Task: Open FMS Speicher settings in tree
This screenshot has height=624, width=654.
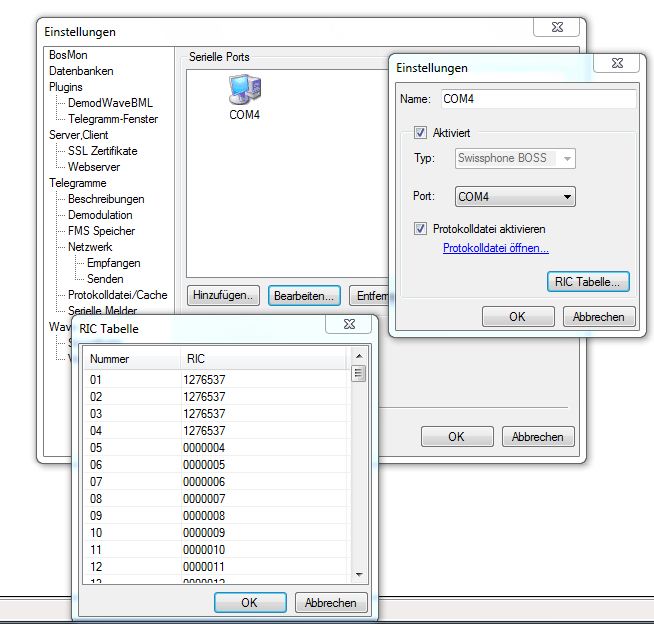Action: 101,231
